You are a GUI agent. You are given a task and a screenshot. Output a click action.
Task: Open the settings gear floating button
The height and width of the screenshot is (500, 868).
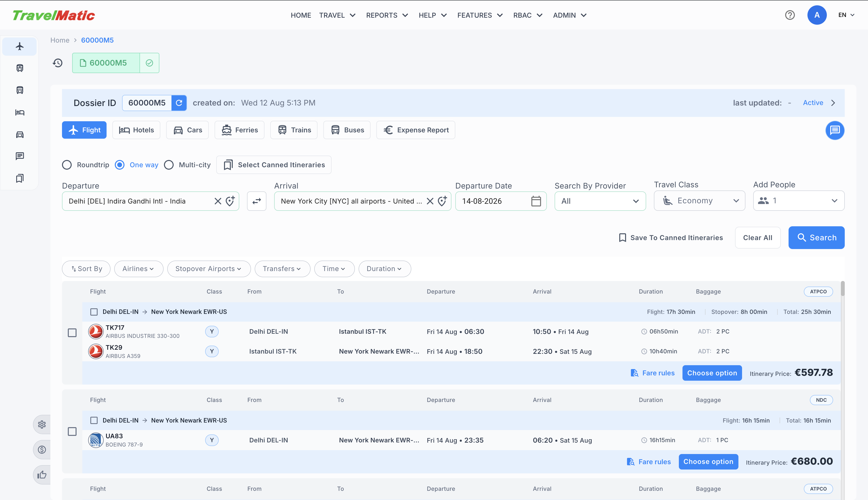tap(42, 424)
